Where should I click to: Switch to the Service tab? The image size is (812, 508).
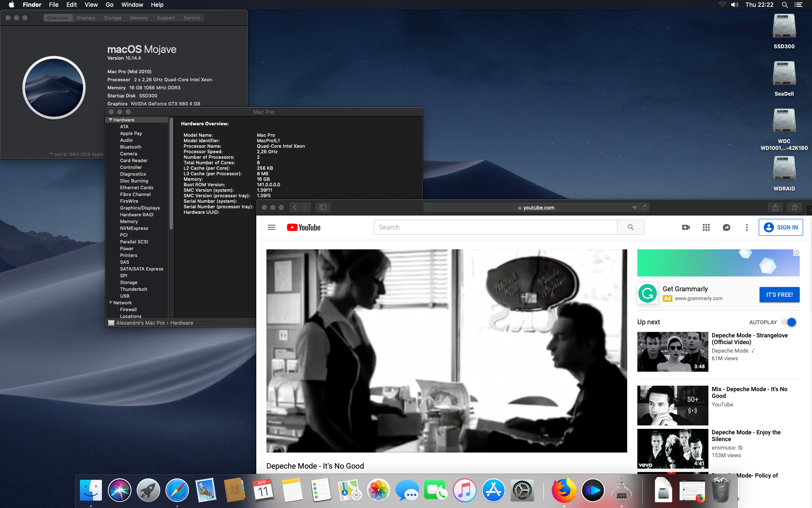(x=192, y=18)
